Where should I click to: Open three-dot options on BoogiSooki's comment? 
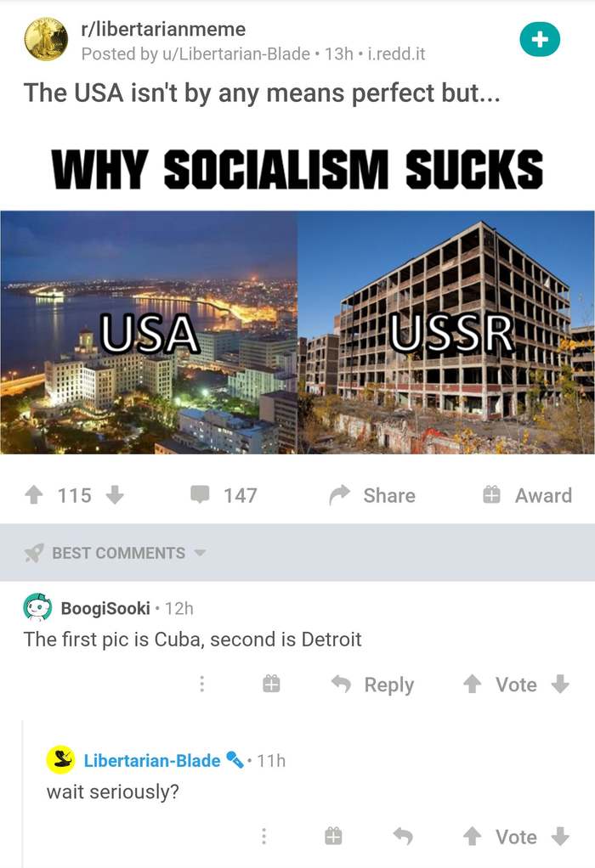tap(201, 685)
